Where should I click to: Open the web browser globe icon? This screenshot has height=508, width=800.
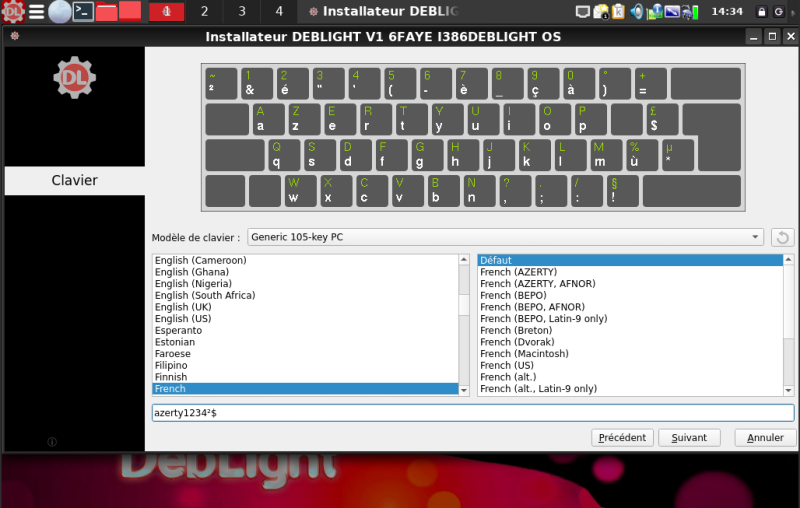click(x=60, y=12)
